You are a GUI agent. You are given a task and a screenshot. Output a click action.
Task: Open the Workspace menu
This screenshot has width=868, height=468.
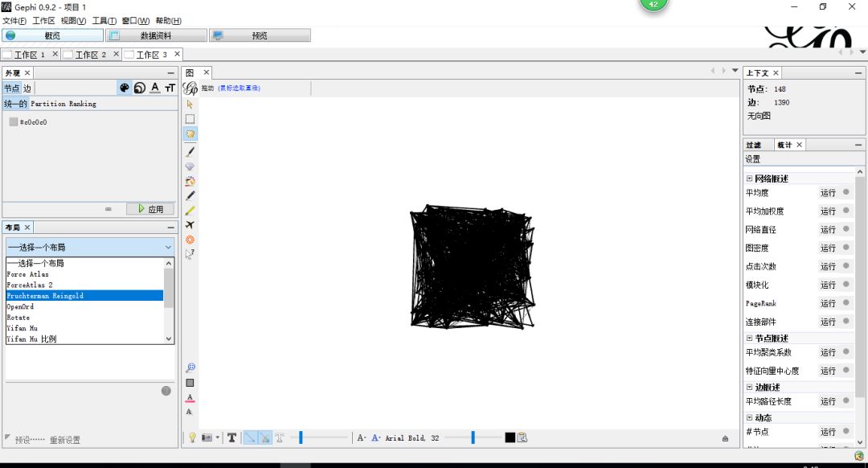(x=43, y=20)
